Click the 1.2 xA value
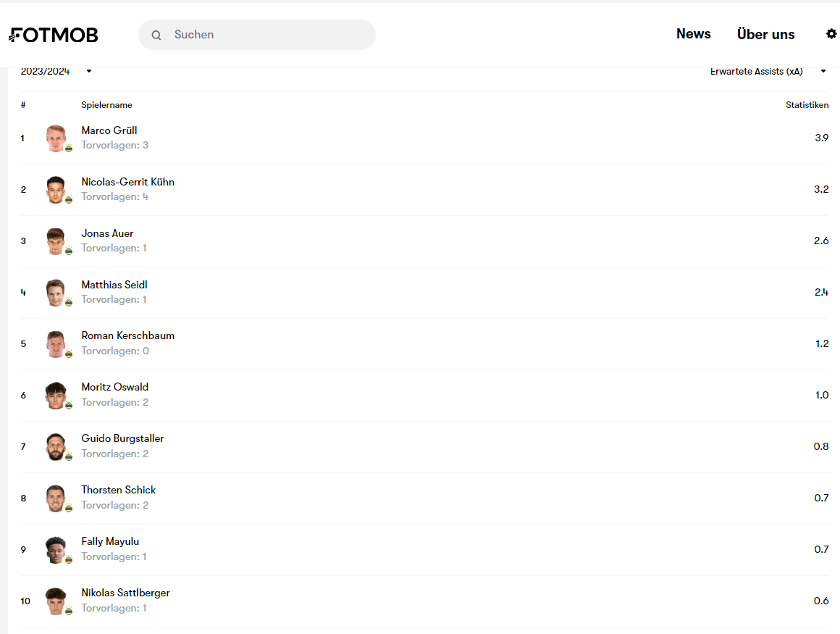Viewport: 840px width, 634px height. (822, 343)
